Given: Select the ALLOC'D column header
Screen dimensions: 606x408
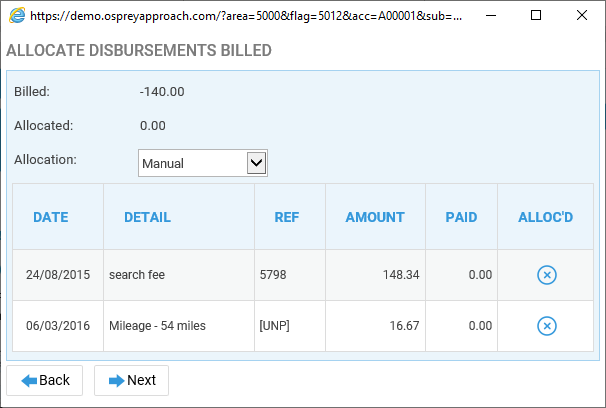Looking at the screenshot, I should [x=545, y=217].
